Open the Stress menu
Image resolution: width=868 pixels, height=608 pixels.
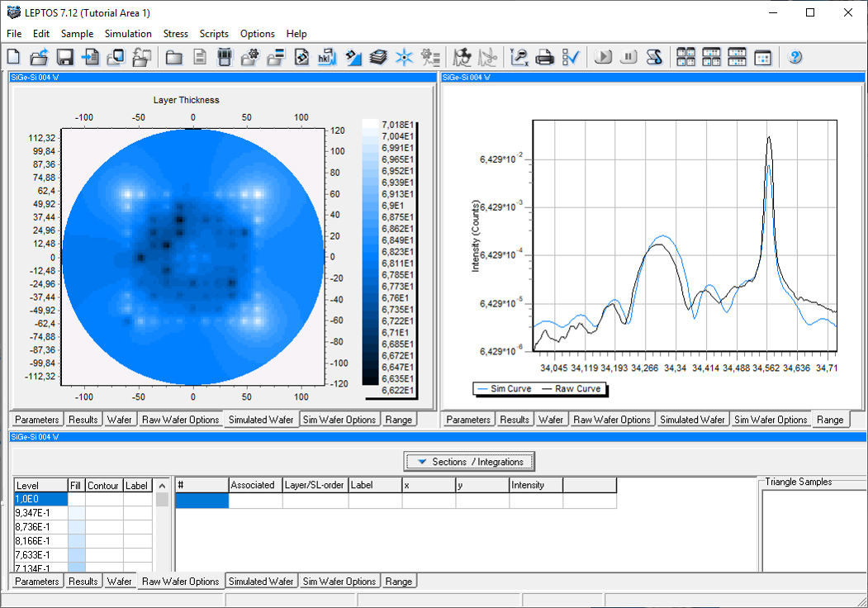coord(176,34)
